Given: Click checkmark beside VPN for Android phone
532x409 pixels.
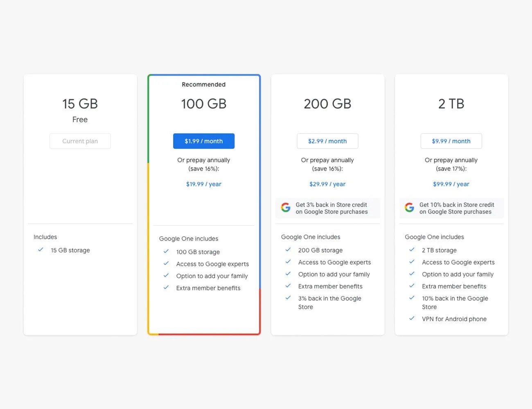Looking at the screenshot, I should 412,318.
